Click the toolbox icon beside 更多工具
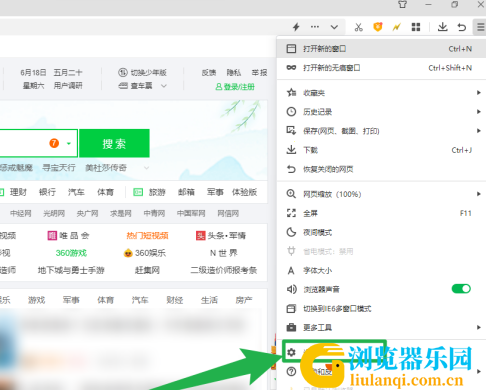486x390 pixels. tap(291, 327)
